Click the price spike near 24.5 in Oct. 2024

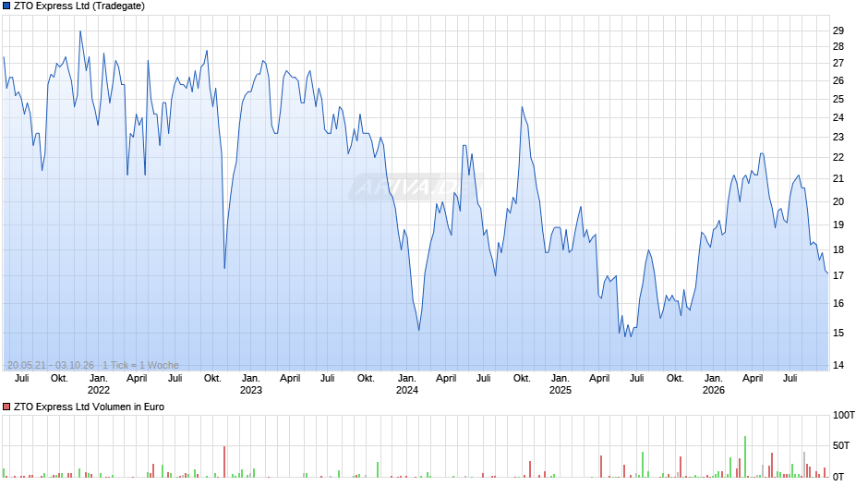[x=522, y=107]
